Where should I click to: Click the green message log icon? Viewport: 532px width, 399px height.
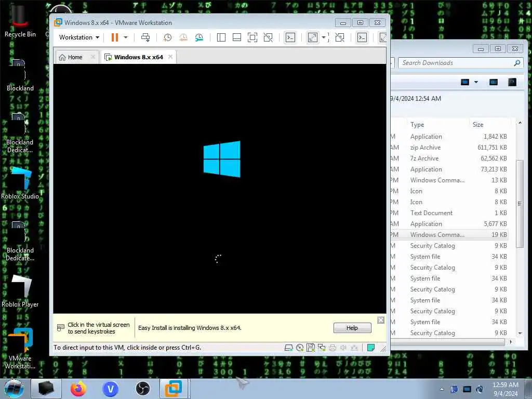point(371,348)
